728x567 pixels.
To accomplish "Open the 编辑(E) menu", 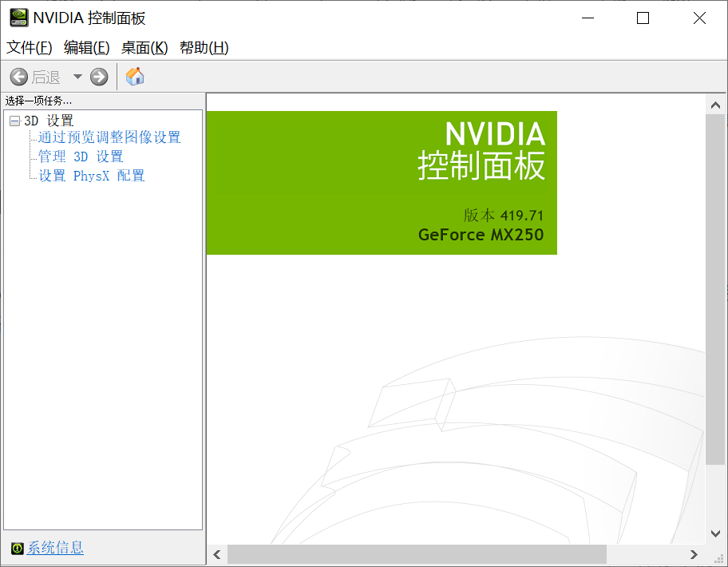I will click(x=87, y=47).
